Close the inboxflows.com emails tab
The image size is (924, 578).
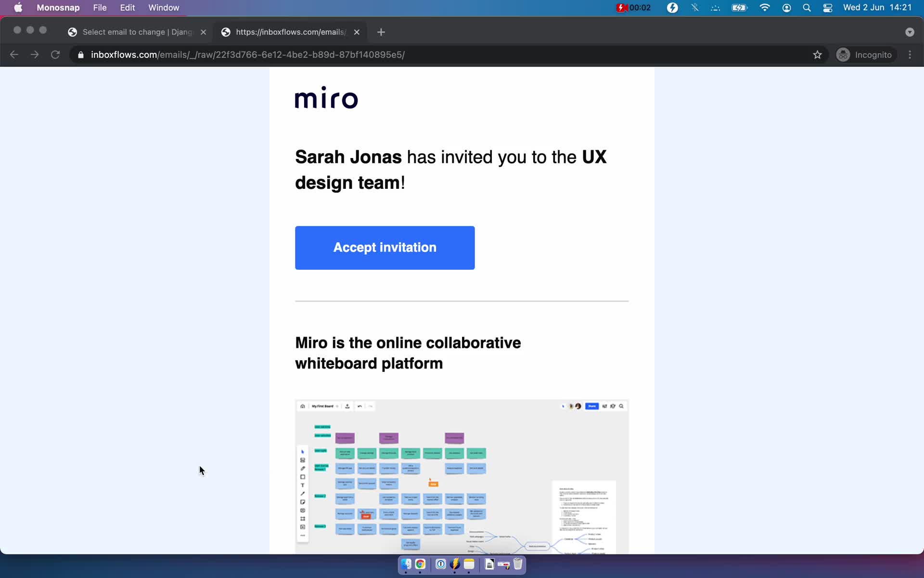point(357,32)
